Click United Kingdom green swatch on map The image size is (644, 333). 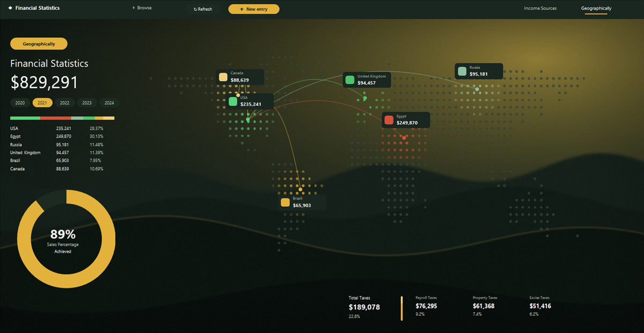(350, 80)
